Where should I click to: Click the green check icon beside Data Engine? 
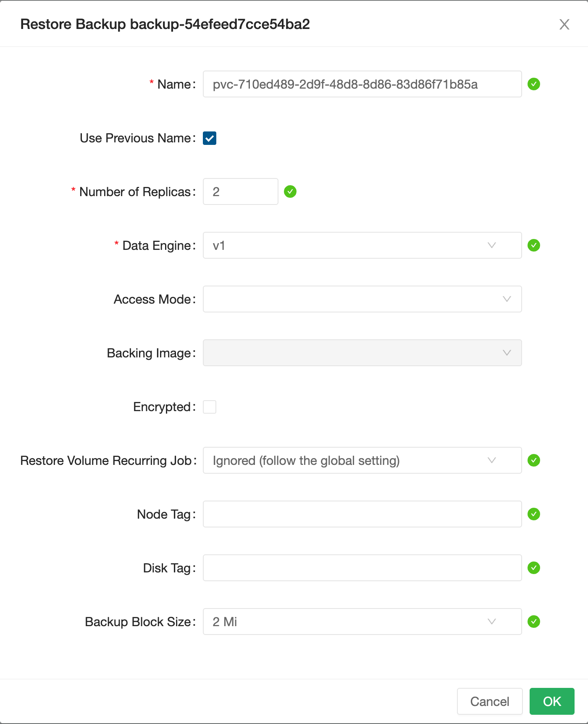(534, 245)
